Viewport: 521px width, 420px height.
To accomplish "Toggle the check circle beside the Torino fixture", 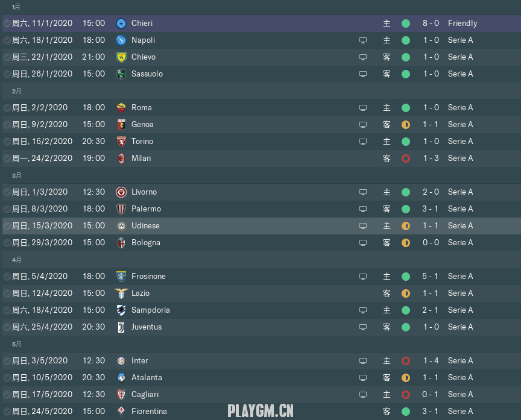I will [x=7, y=142].
